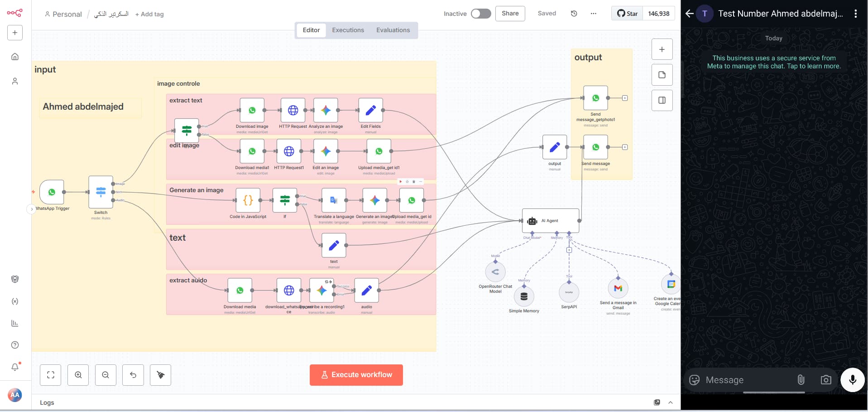Tidy up the workflow with the broom icon

[160, 375]
